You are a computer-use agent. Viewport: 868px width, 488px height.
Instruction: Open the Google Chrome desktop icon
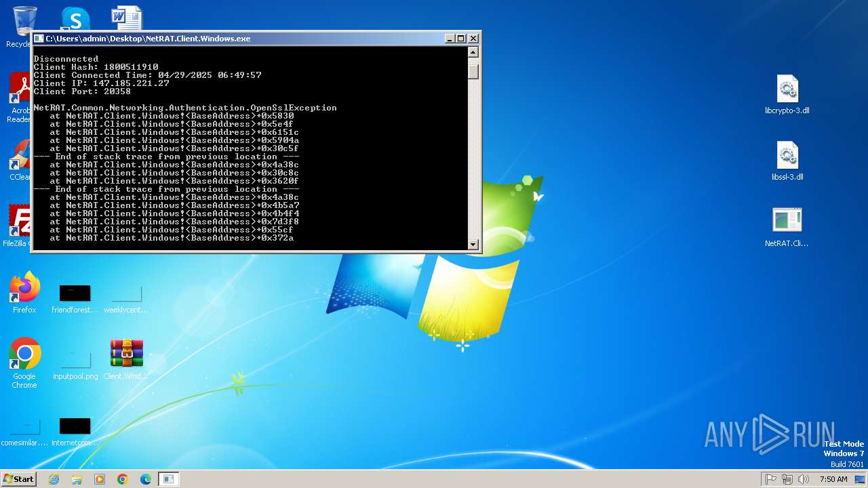pos(24,363)
